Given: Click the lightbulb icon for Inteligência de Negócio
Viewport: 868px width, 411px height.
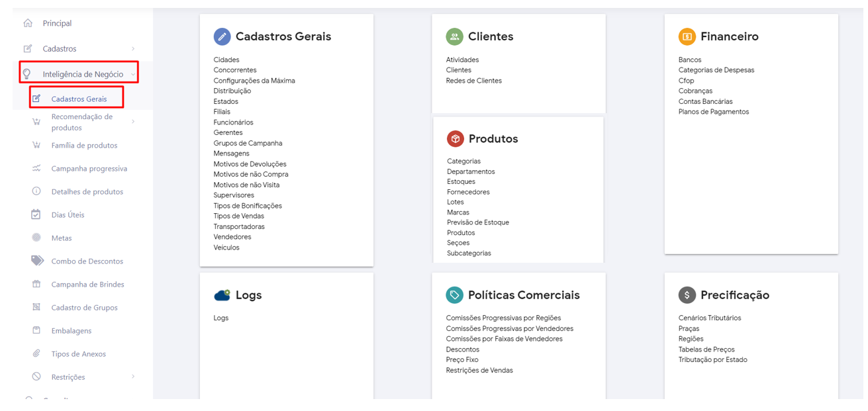Looking at the screenshot, I should pos(27,74).
